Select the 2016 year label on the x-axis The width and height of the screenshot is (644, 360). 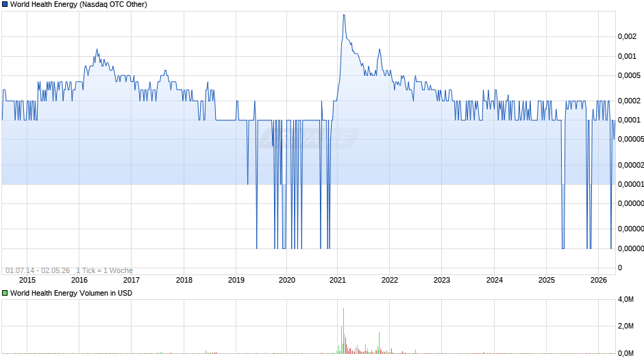coord(79,280)
